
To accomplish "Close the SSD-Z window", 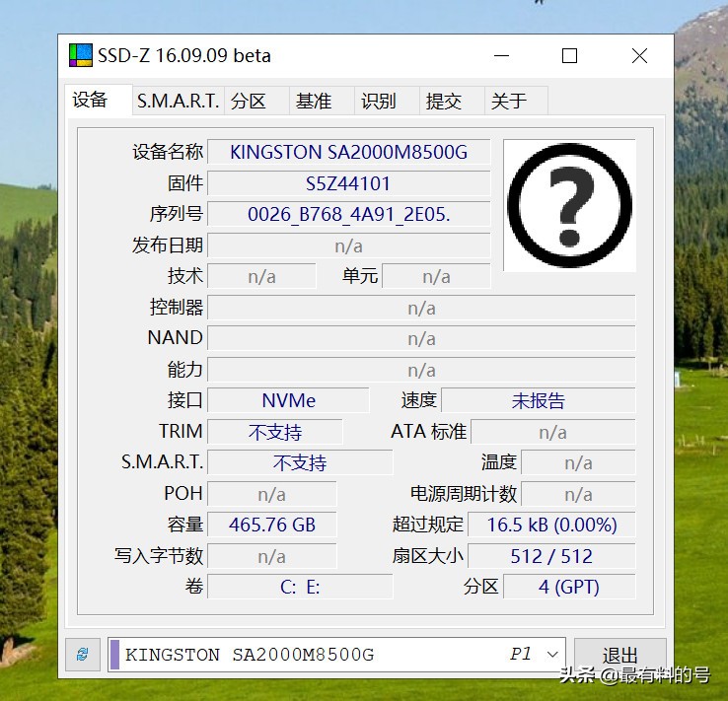I will [639, 56].
